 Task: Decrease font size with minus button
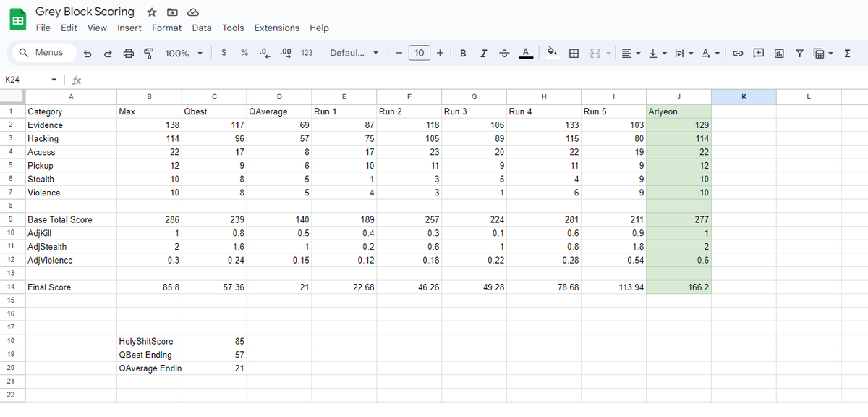399,53
